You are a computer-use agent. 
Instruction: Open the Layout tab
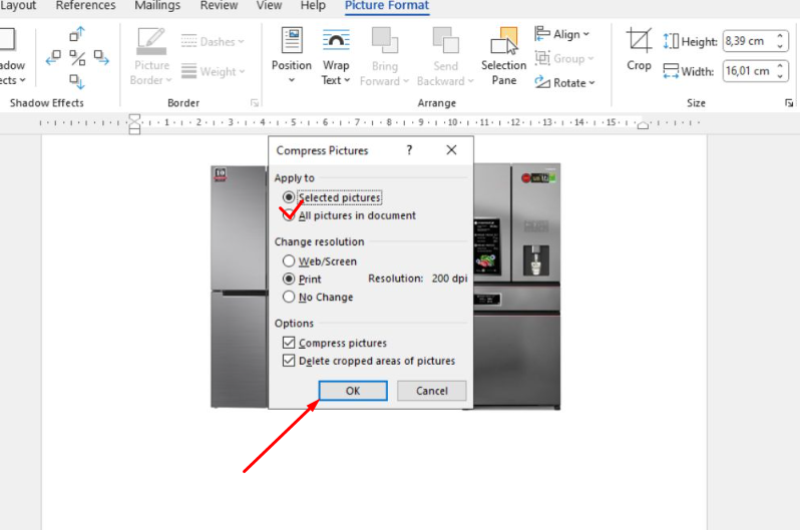(17, 6)
